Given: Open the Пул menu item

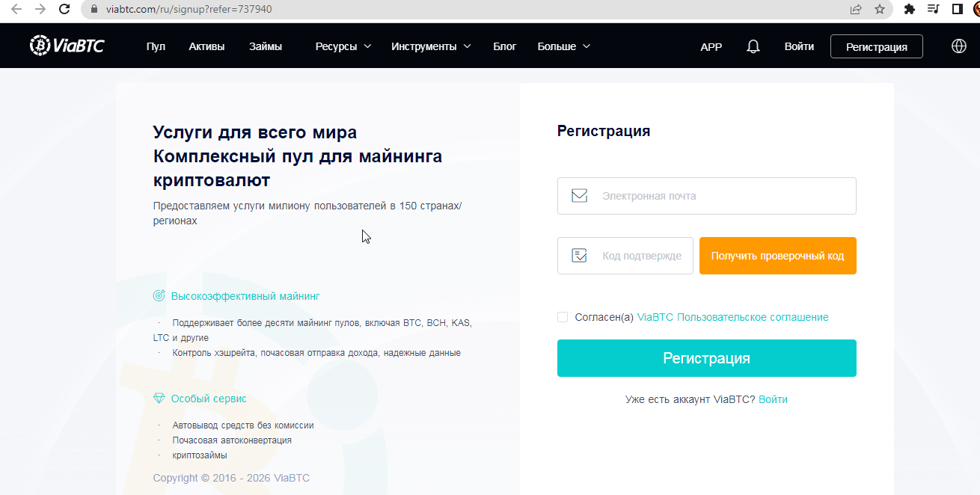Looking at the screenshot, I should click(x=156, y=46).
